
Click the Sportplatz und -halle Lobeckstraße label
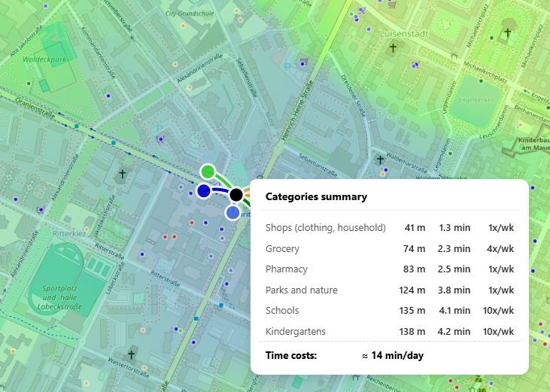tap(59, 297)
